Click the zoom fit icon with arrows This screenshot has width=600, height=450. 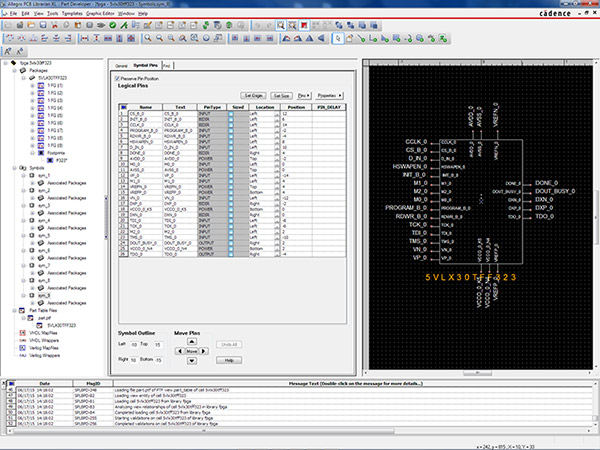tap(194, 38)
